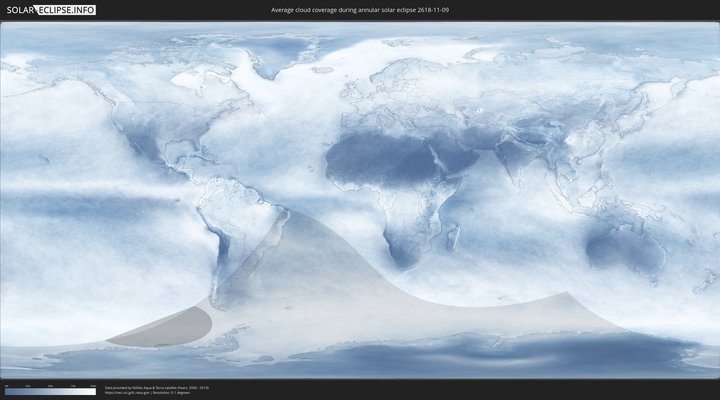
Task: Click the SOLAR-ECLIPSE.INFO logo
Action: (51, 10)
